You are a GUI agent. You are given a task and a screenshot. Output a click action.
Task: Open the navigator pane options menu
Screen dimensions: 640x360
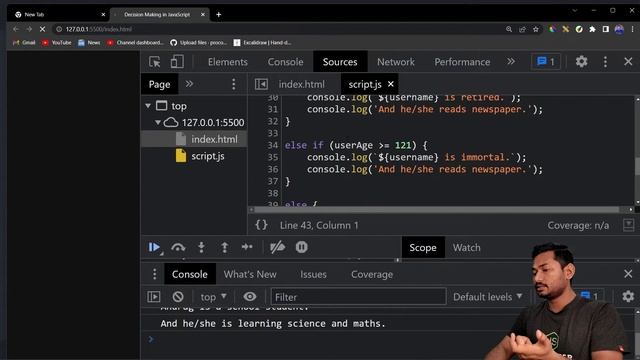tap(233, 84)
